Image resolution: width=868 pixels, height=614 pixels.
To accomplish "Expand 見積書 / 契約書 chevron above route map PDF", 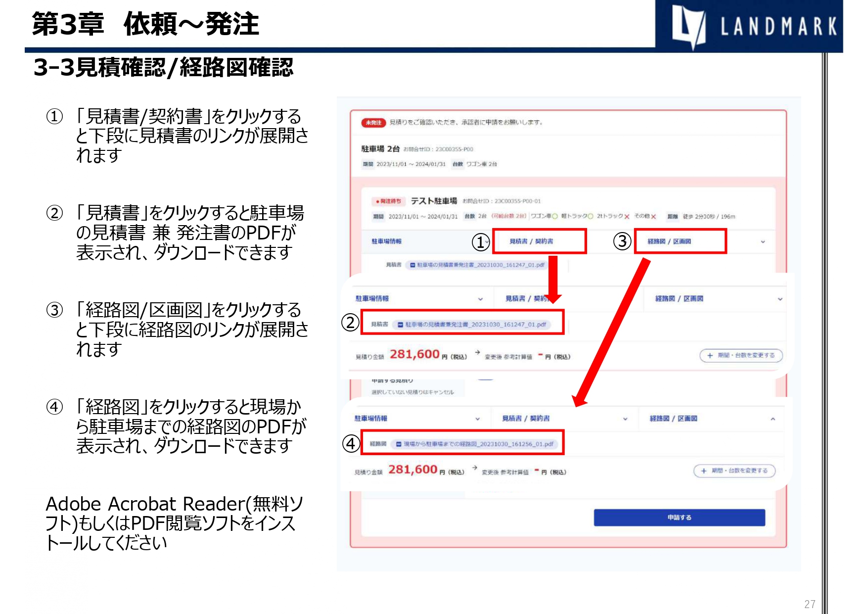I will 625,419.
